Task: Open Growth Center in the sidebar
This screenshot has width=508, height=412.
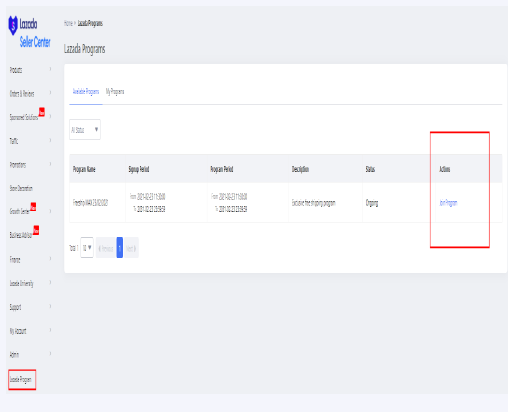Action: (19, 211)
